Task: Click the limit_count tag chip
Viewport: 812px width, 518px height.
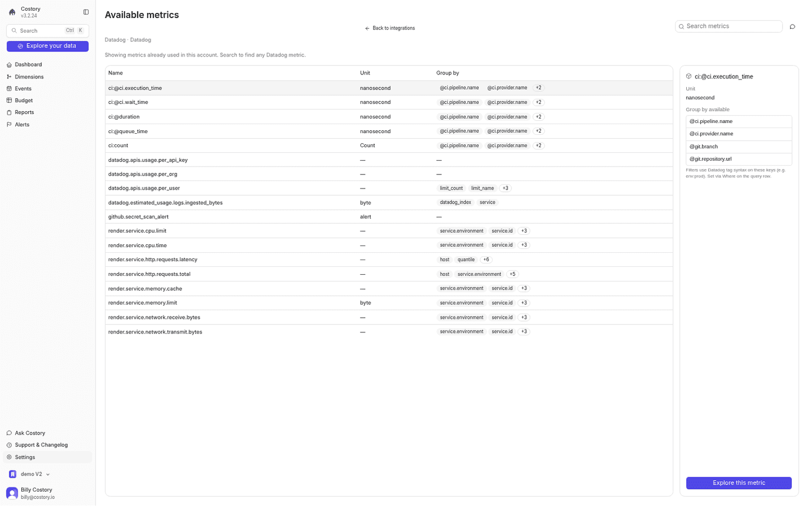Action: pos(451,188)
